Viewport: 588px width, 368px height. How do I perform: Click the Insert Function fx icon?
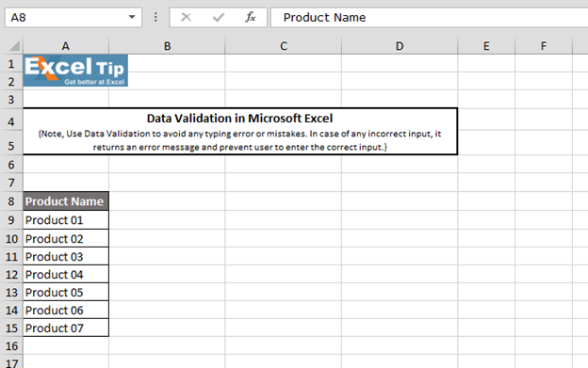[x=250, y=17]
